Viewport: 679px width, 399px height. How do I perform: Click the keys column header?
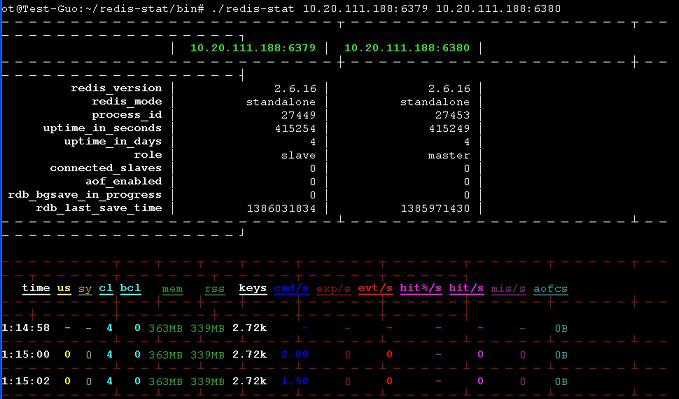[252, 289]
